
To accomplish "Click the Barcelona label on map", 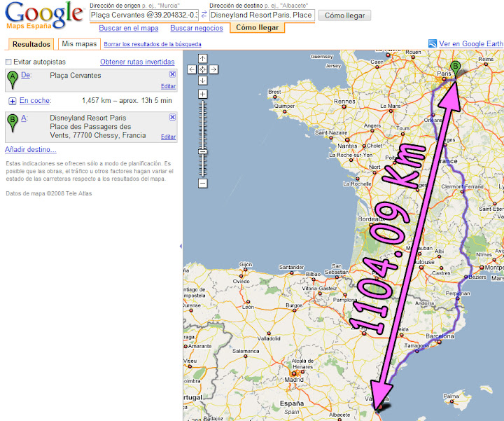I will 440,336.
